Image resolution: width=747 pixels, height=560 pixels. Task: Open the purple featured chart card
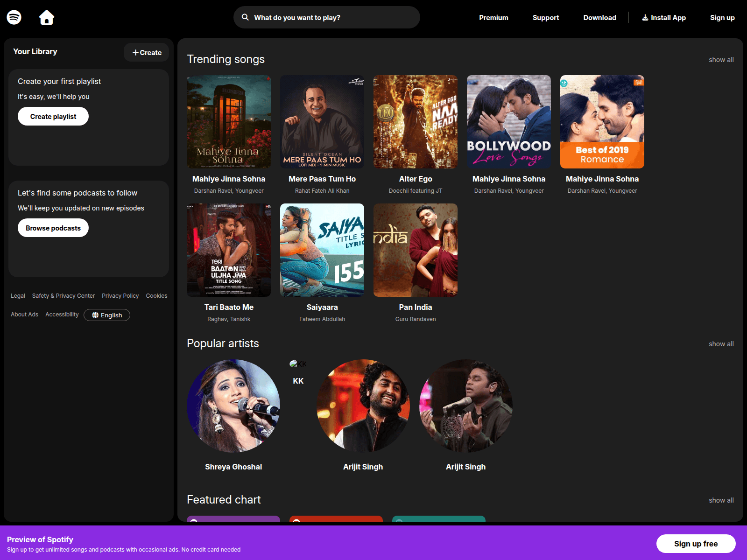point(233,519)
